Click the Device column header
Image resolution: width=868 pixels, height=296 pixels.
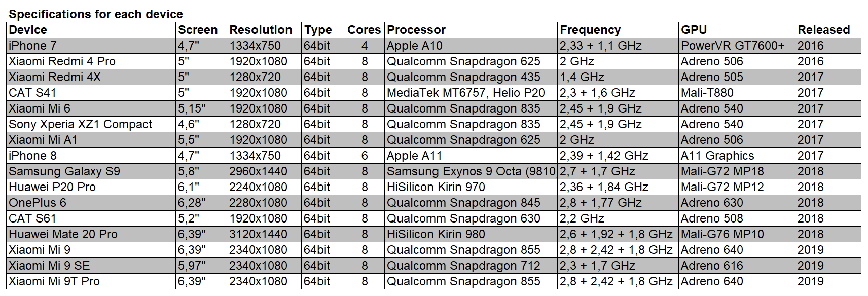click(x=28, y=30)
